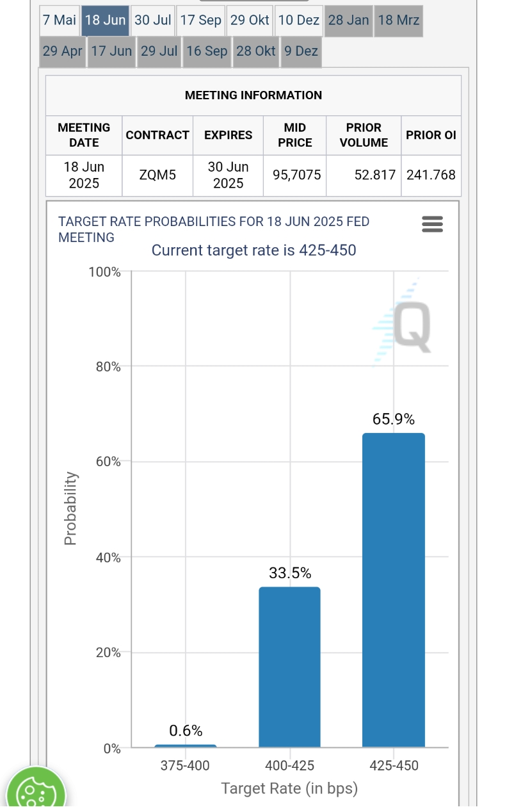Select the 10 Dez meeting tab
Screen dimensions: 507x812
(x=299, y=20)
